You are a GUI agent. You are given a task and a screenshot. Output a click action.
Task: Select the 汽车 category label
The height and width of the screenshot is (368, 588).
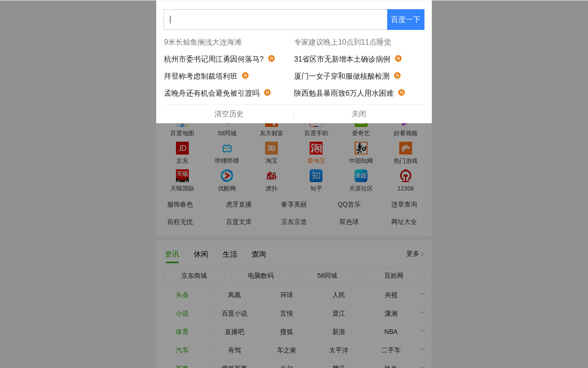(182, 351)
